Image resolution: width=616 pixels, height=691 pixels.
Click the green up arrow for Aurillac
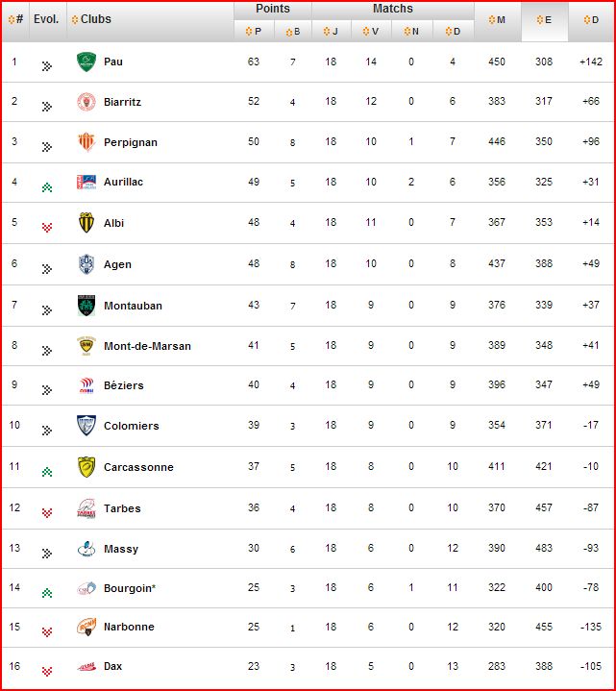pyautogui.click(x=47, y=187)
